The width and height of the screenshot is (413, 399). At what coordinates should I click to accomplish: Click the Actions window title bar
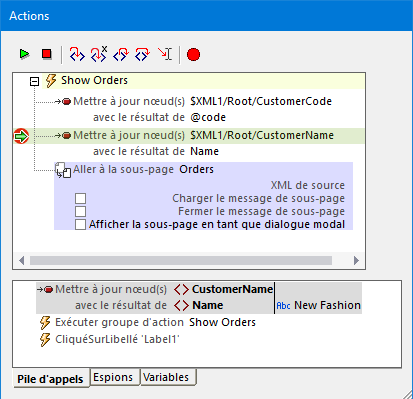point(206,16)
